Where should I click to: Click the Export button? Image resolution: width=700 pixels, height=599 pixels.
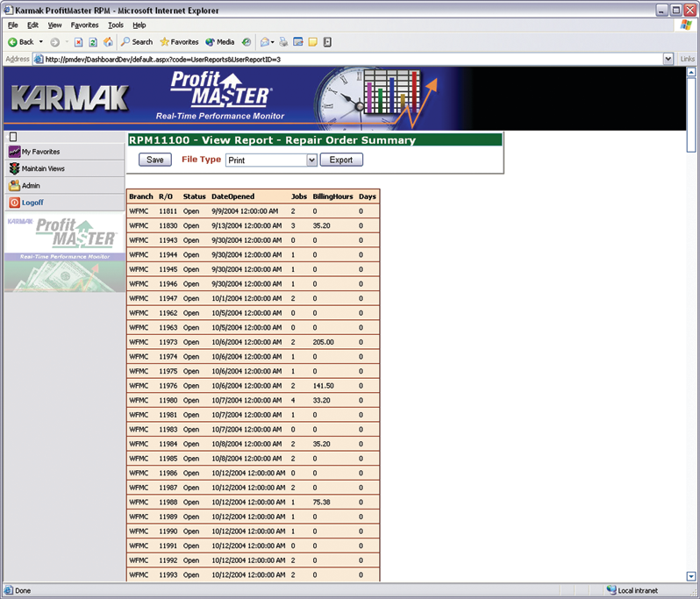click(341, 160)
